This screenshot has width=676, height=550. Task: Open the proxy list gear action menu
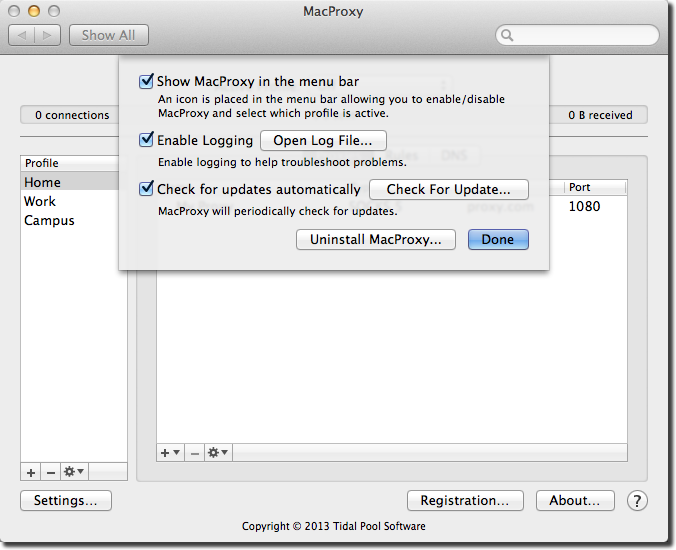coord(218,453)
